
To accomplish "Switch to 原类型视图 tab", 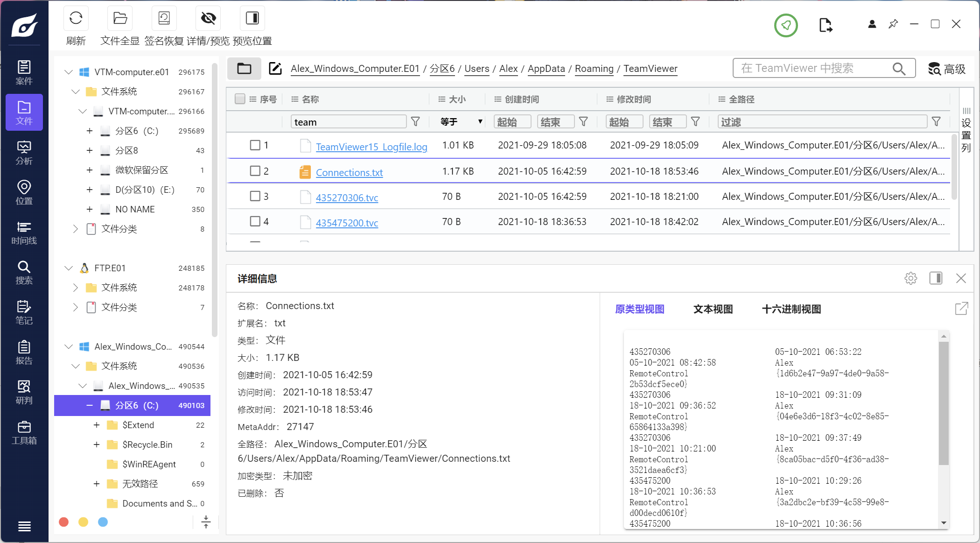I will click(639, 309).
